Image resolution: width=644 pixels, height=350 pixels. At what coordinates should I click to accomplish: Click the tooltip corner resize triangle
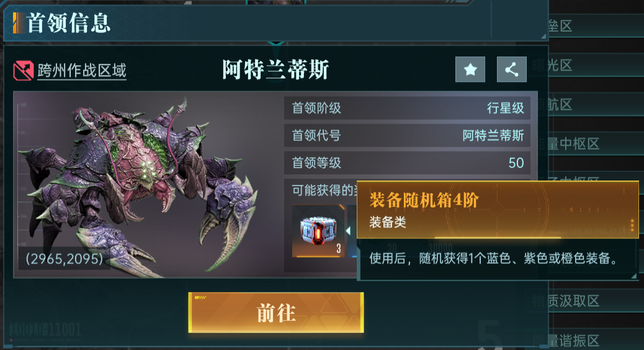pyautogui.click(x=633, y=276)
